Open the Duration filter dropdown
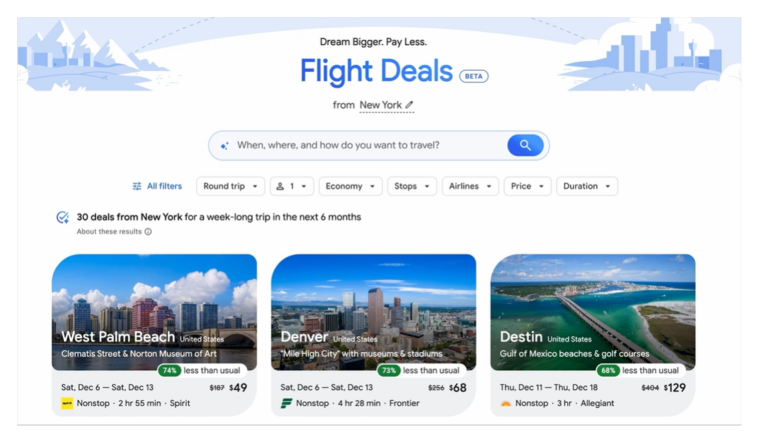This screenshot has height=446, width=768. pos(587,186)
